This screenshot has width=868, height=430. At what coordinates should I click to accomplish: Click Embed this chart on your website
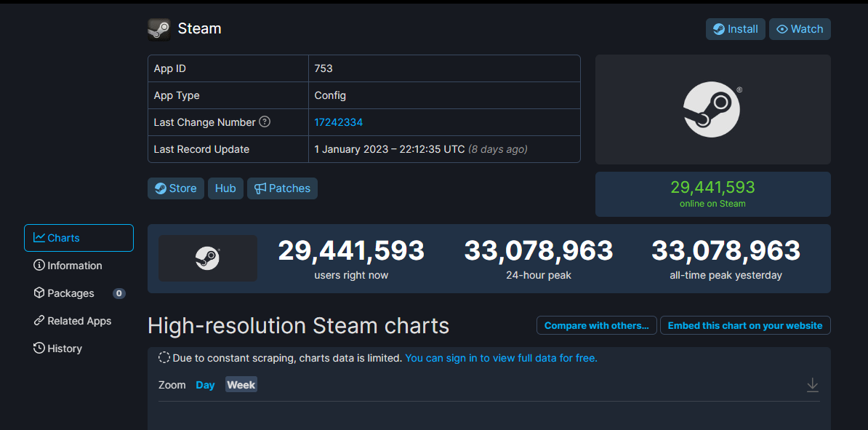coord(745,325)
